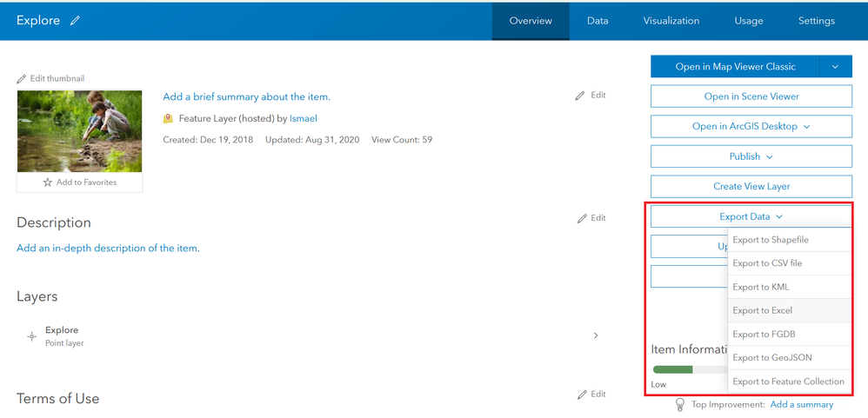Image resolution: width=868 pixels, height=418 pixels.
Task: Click the point layer icon beside Explore
Action: pyautogui.click(x=31, y=335)
